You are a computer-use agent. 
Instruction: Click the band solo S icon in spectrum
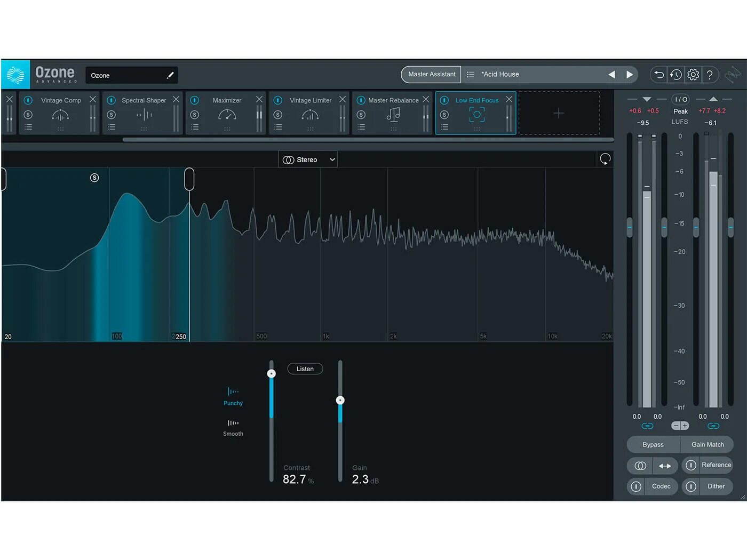pos(94,178)
